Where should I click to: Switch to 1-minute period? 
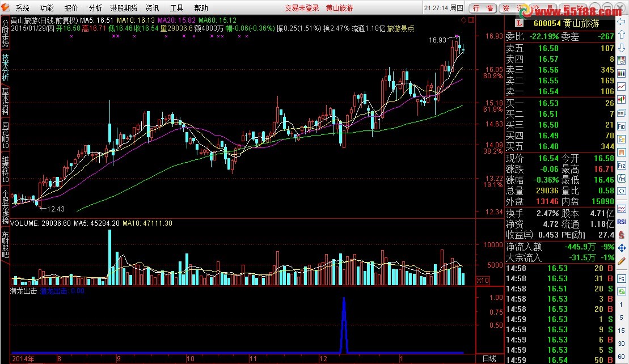pos(622,304)
